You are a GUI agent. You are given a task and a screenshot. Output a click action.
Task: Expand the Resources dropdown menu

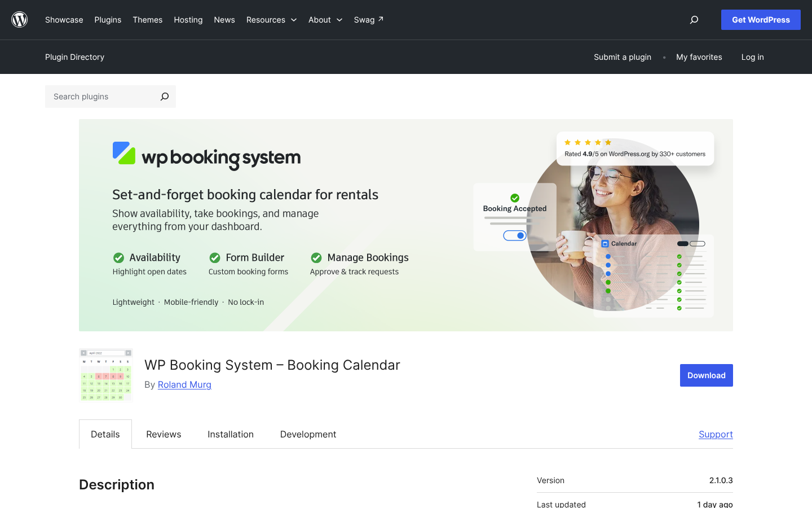[271, 20]
